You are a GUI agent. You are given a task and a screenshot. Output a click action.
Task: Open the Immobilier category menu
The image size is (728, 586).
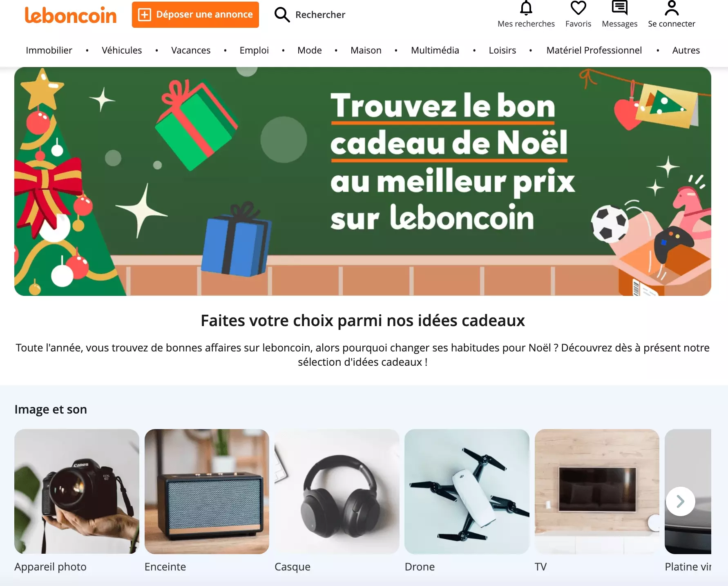pyautogui.click(x=49, y=50)
